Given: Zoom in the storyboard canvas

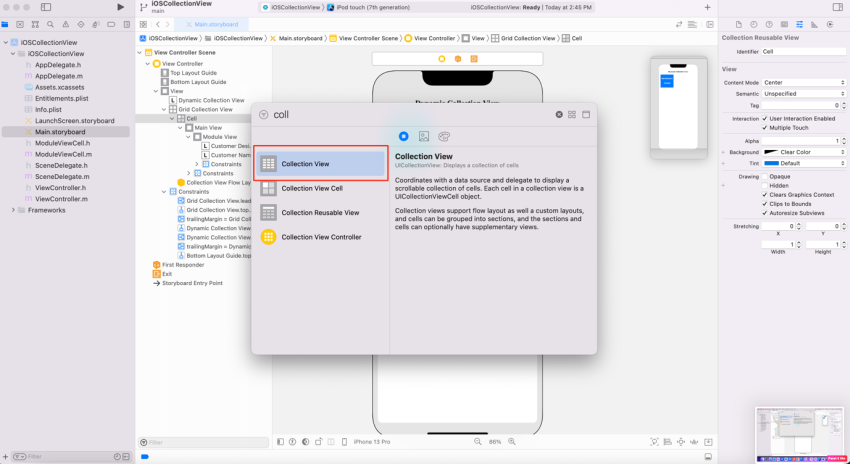Looking at the screenshot, I should pyautogui.click(x=512, y=442).
